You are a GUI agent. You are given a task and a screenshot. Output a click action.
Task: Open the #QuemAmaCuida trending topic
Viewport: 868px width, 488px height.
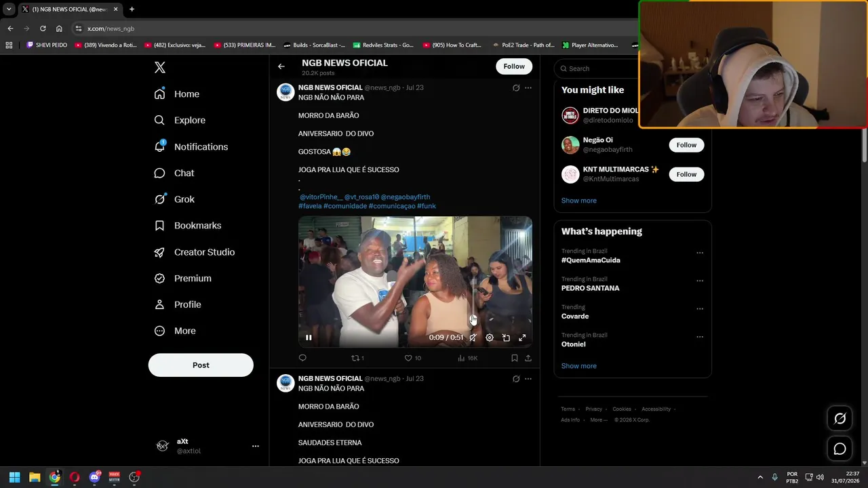point(591,260)
